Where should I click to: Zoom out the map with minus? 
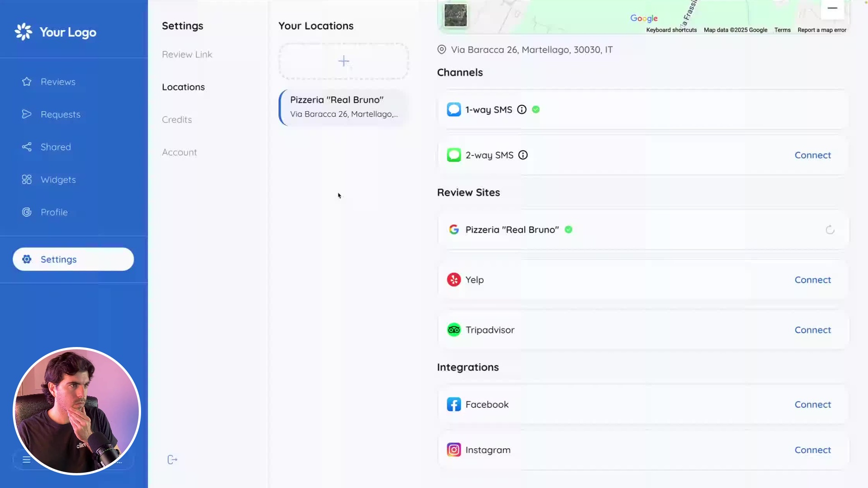pos(832,8)
